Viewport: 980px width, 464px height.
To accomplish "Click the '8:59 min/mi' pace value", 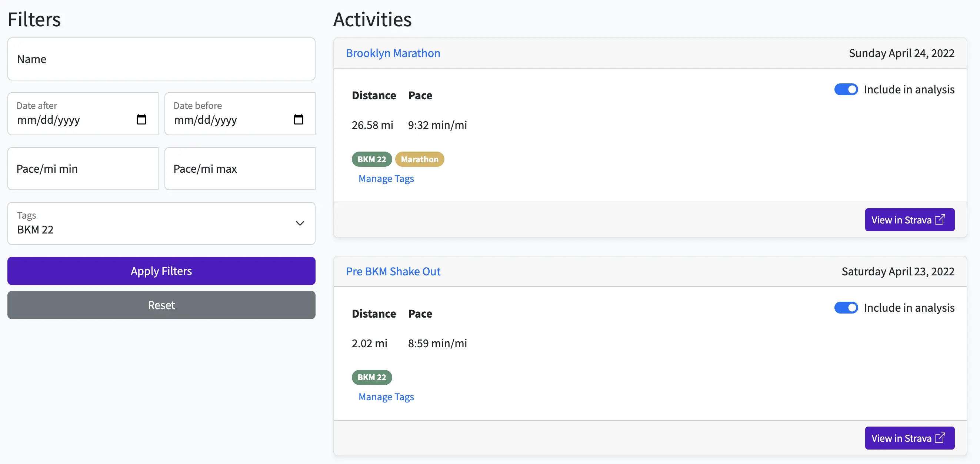I will [x=437, y=343].
